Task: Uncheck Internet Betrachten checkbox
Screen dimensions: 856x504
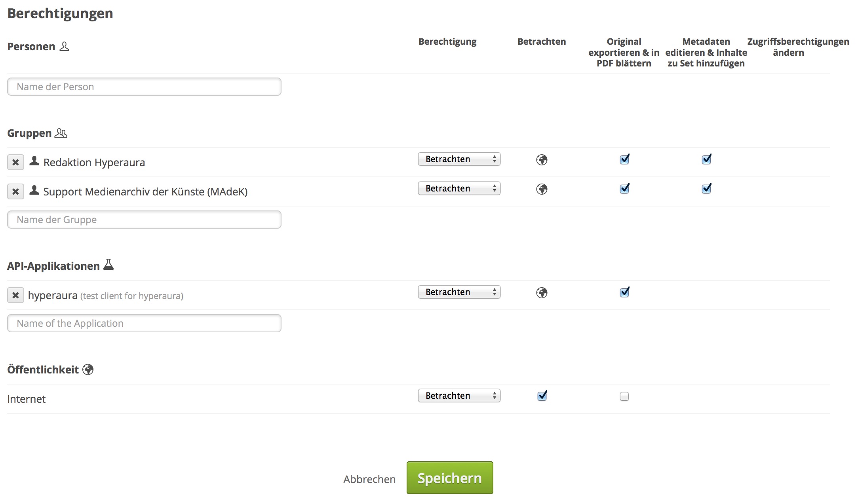Action: (x=542, y=396)
